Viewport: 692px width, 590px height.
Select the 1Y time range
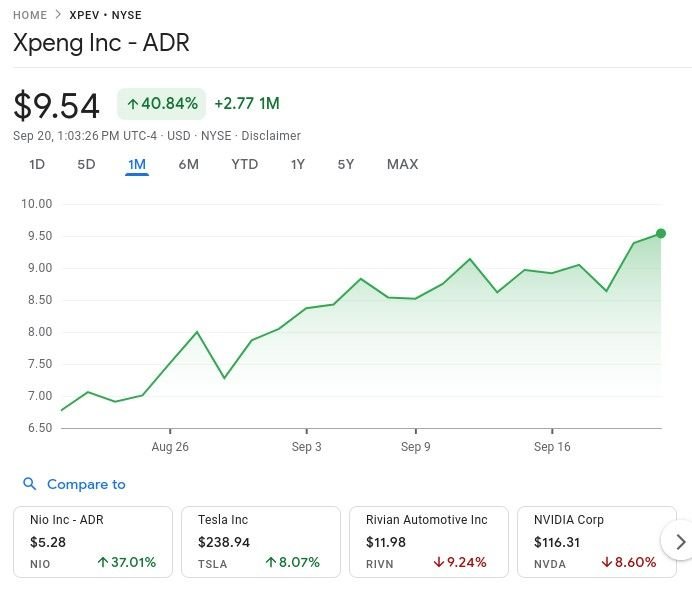tap(297, 164)
